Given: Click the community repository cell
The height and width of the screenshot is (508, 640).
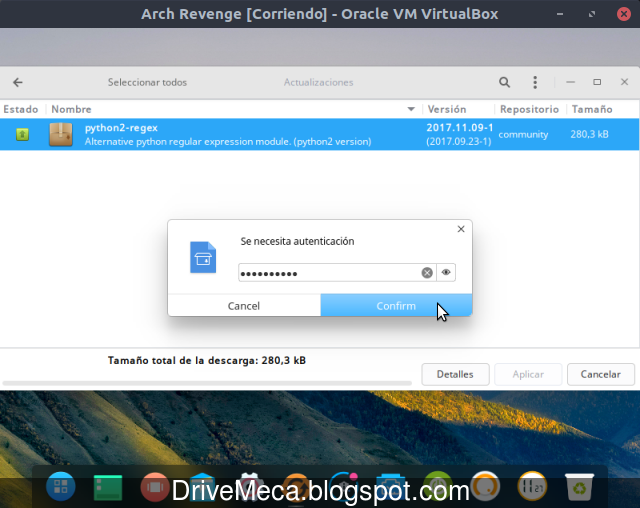Looking at the screenshot, I should 523,134.
